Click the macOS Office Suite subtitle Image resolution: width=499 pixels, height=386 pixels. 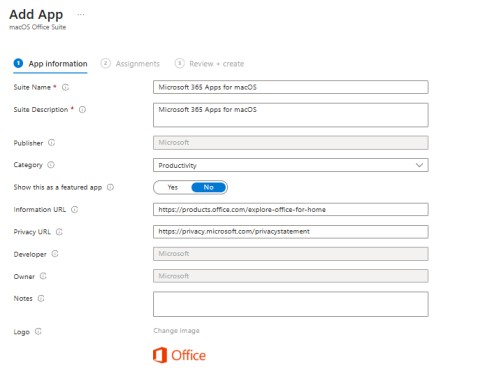[37, 27]
